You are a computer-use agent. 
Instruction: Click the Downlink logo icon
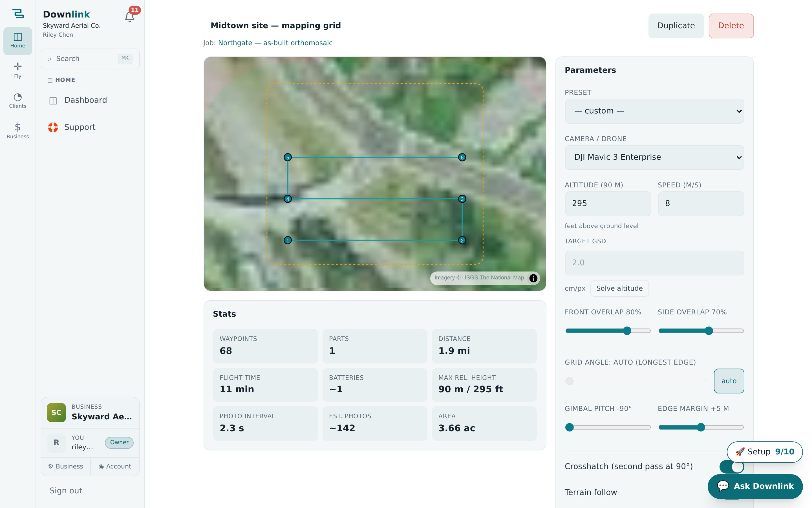coord(18,14)
